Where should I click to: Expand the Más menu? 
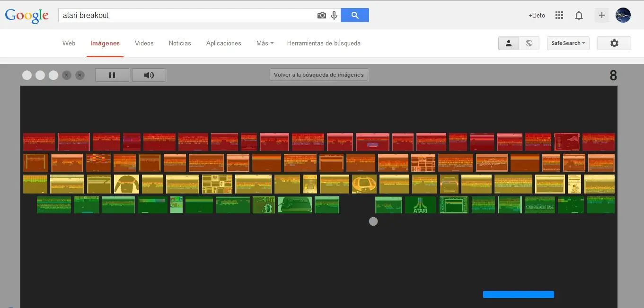[x=265, y=43]
